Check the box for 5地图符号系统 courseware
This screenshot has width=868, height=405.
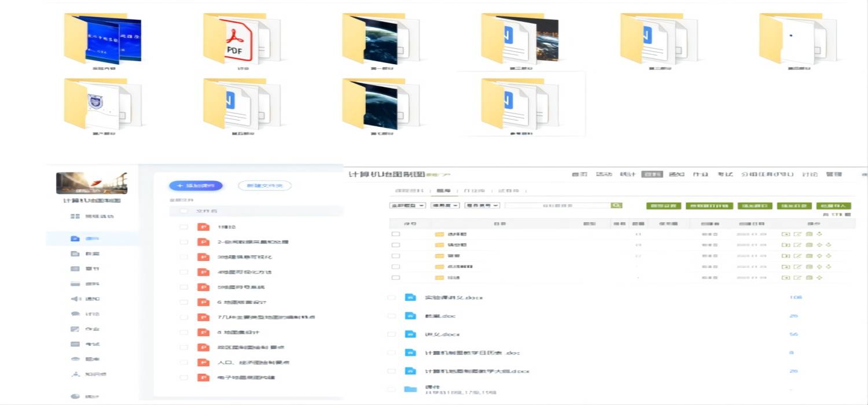[x=184, y=287]
